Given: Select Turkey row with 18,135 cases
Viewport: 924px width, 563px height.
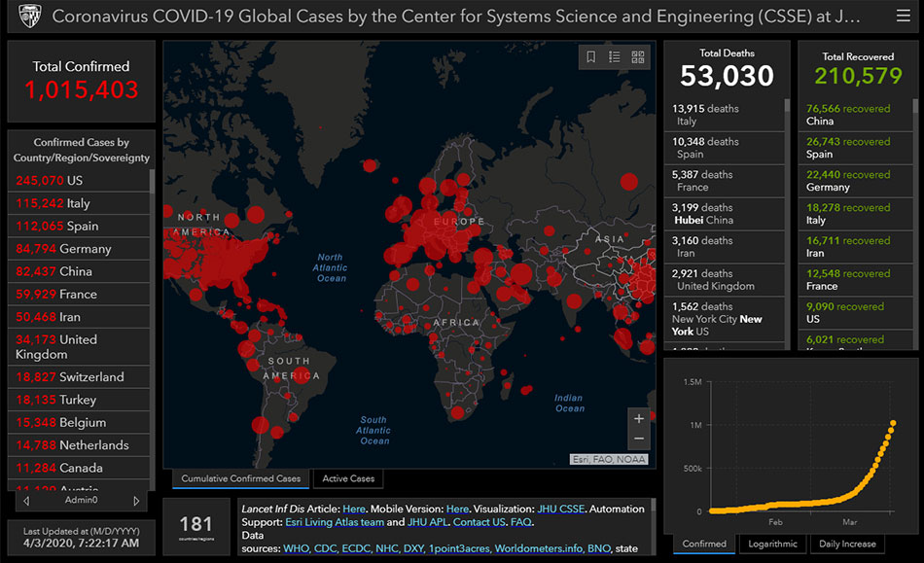Looking at the screenshot, I should click(x=79, y=400).
